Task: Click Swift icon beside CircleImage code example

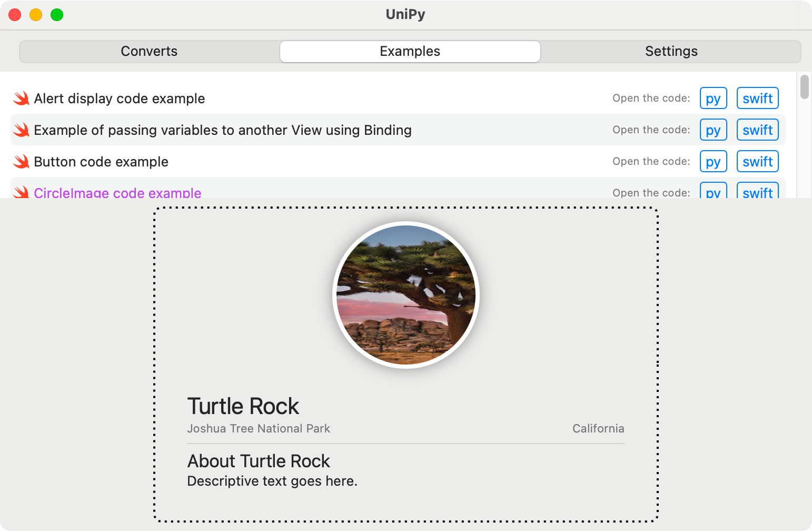Action: point(22,192)
